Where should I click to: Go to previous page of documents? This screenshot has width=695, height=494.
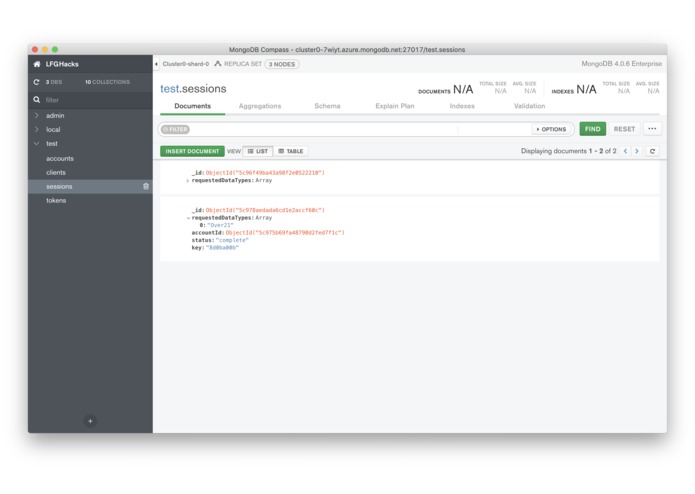tap(625, 151)
